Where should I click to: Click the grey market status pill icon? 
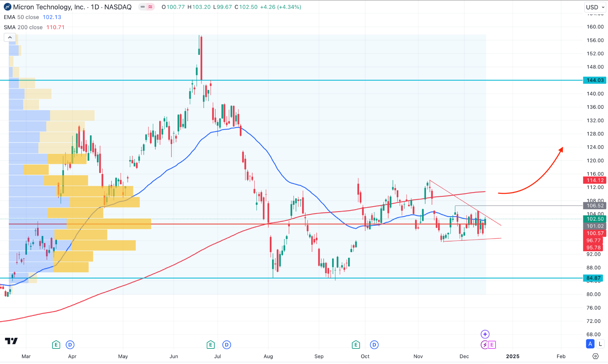pos(143,7)
